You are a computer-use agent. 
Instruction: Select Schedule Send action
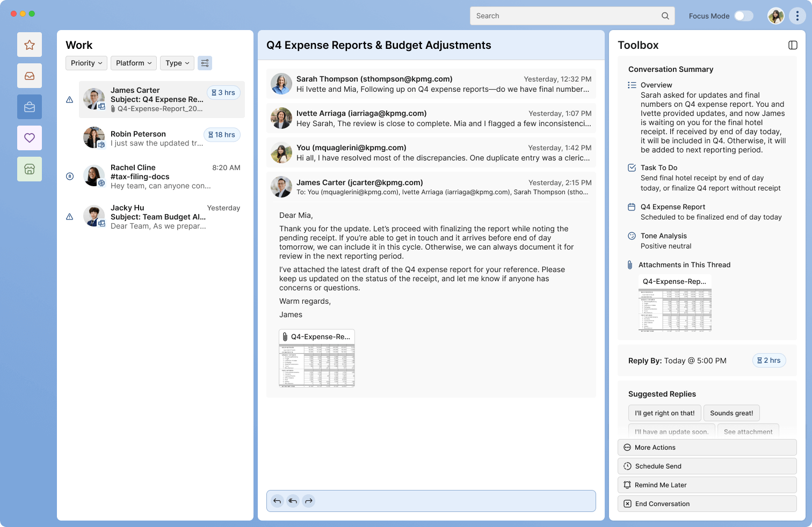(x=707, y=466)
